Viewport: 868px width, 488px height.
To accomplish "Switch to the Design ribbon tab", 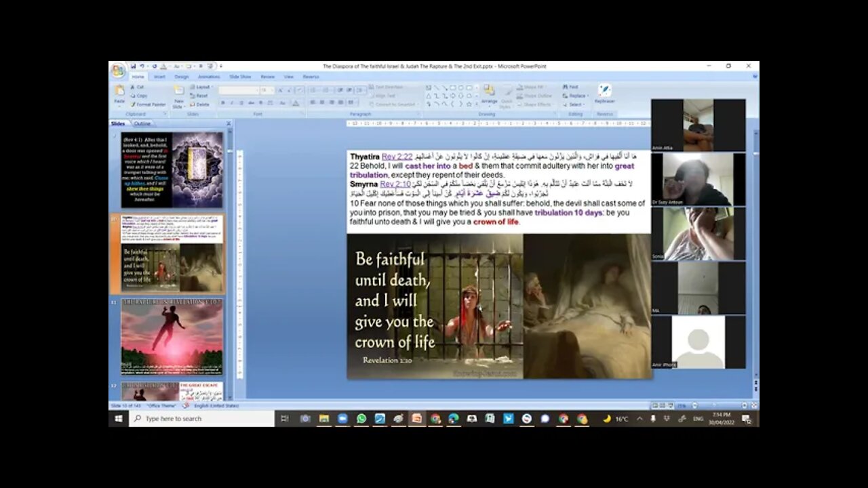I will pyautogui.click(x=182, y=77).
